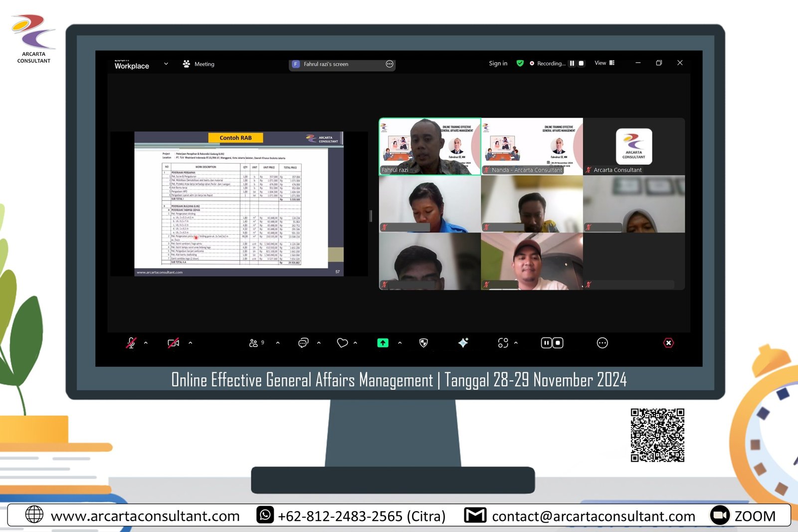Expand the audio options chevron
This screenshot has width=798, height=532.
(x=146, y=343)
